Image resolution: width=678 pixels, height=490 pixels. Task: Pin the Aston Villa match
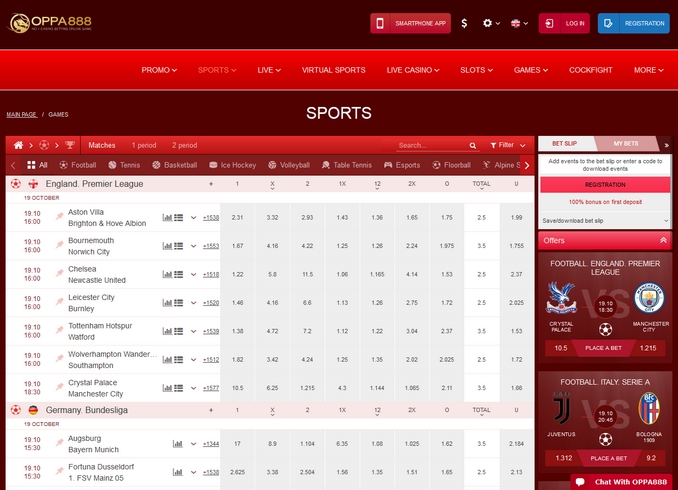[x=59, y=217]
